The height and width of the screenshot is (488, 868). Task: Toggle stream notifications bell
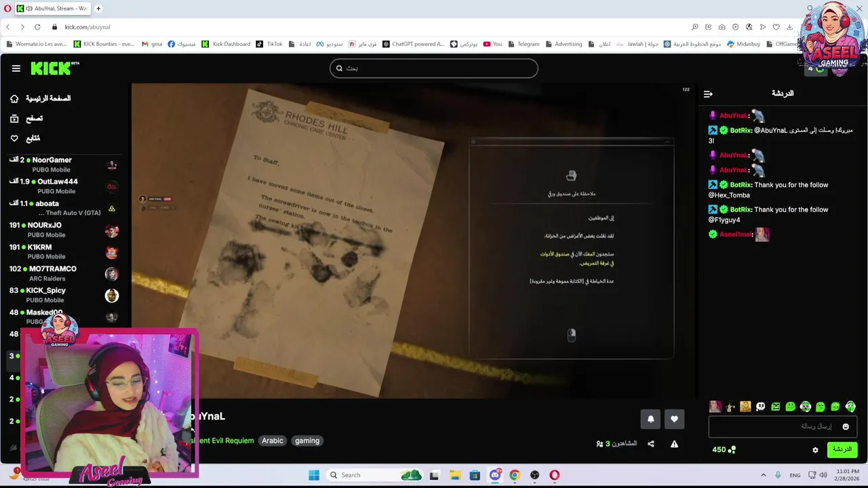click(650, 419)
